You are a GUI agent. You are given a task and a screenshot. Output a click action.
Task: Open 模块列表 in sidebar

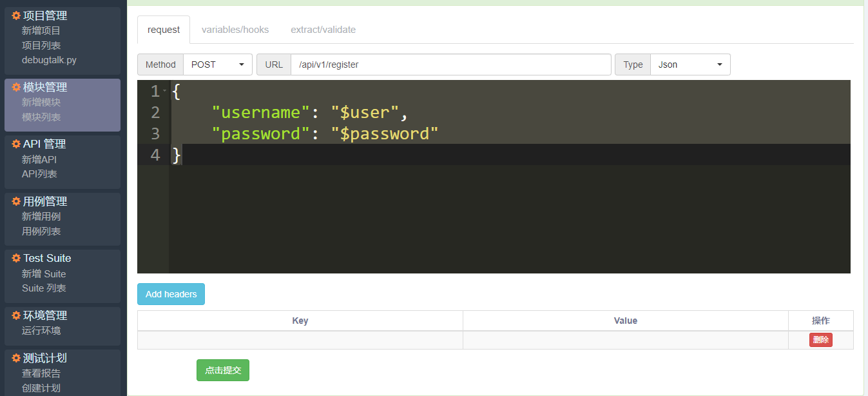click(41, 117)
